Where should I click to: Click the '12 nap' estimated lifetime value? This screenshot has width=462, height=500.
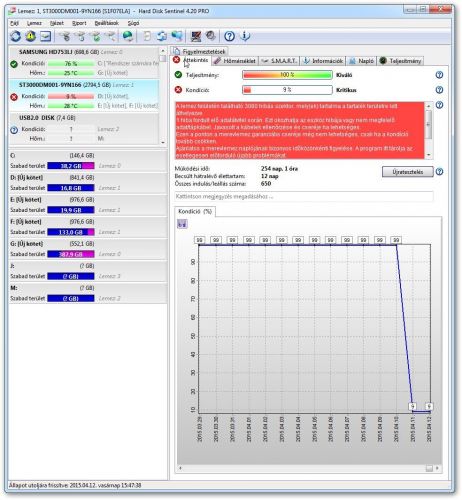[270, 176]
